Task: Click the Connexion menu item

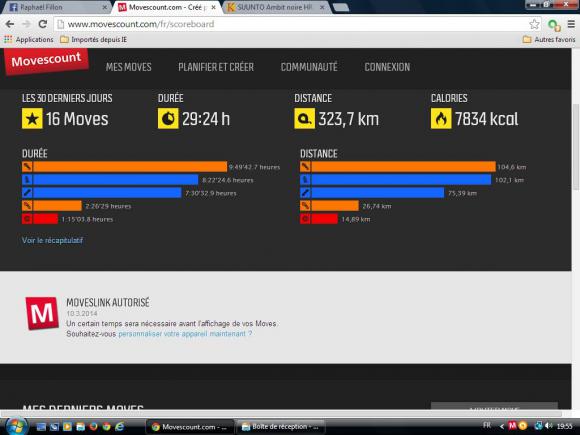Action: click(x=387, y=67)
